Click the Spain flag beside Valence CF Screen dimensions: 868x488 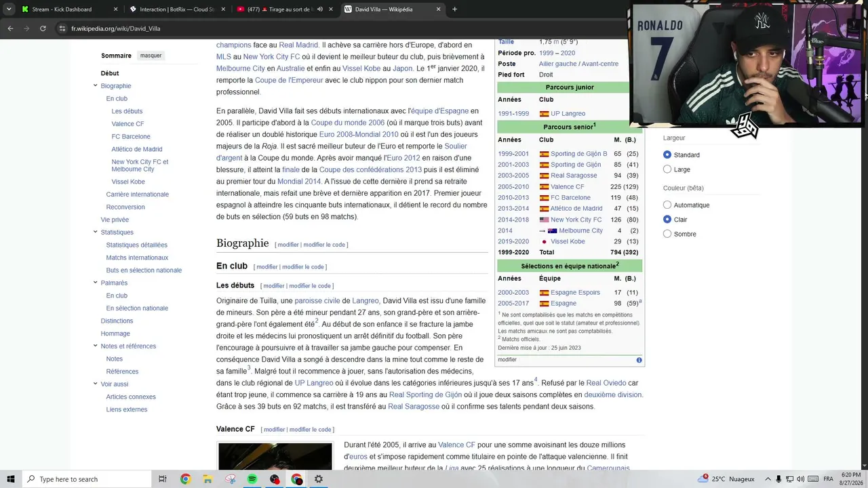[x=544, y=187]
